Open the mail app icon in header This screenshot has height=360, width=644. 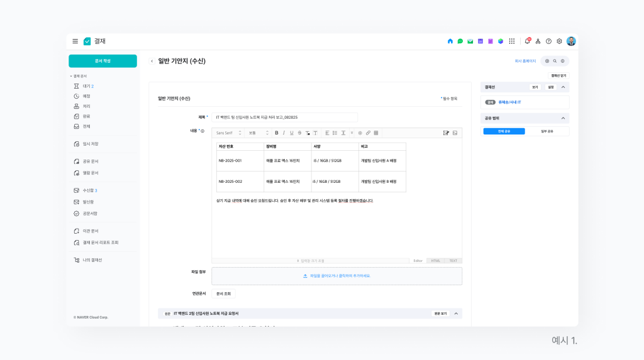(470, 41)
